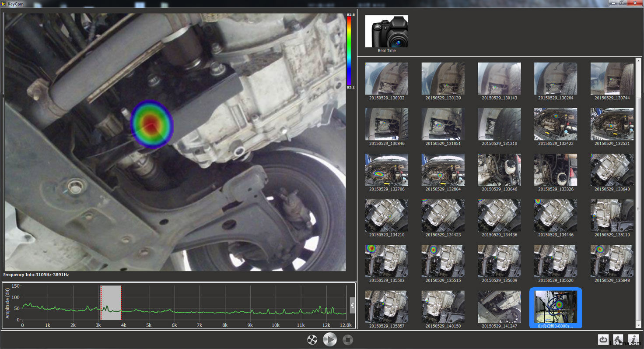The image size is (644, 349).
Task: Select thumbnail 20150529_132422
Action: click(x=555, y=124)
